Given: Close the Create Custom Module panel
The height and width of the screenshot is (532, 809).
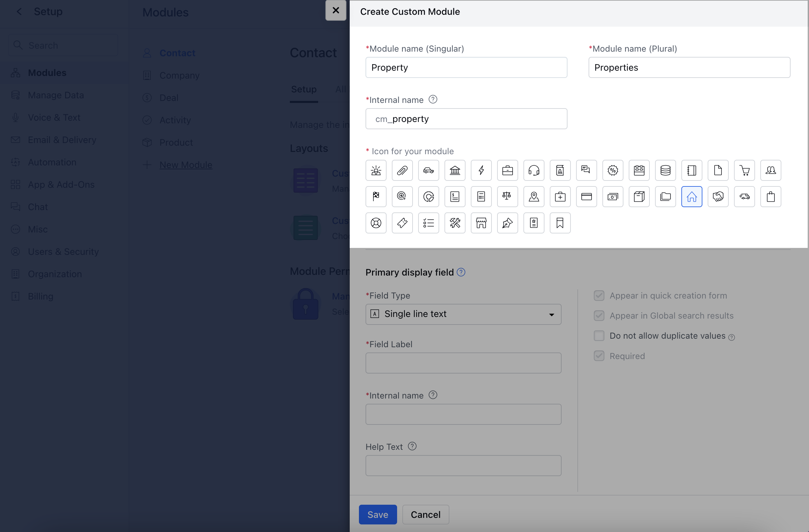Looking at the screenshot, I should click(x=336, y=10).
